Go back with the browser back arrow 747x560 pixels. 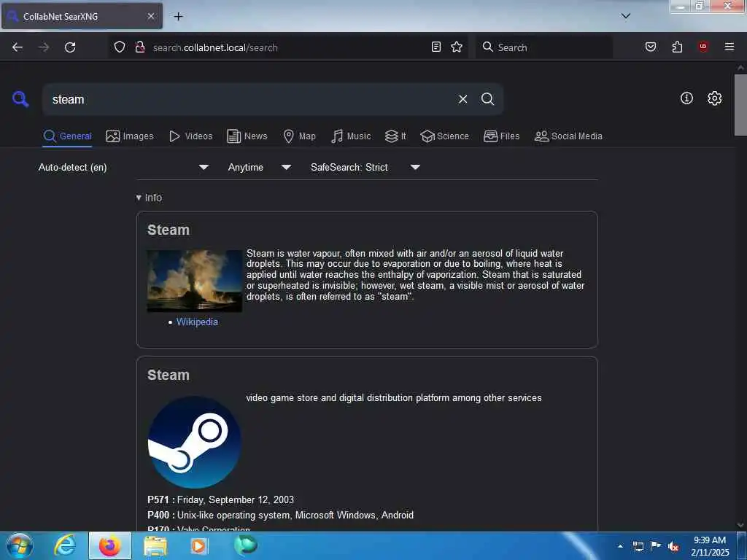pyautogui.click(x=18, y=47)
